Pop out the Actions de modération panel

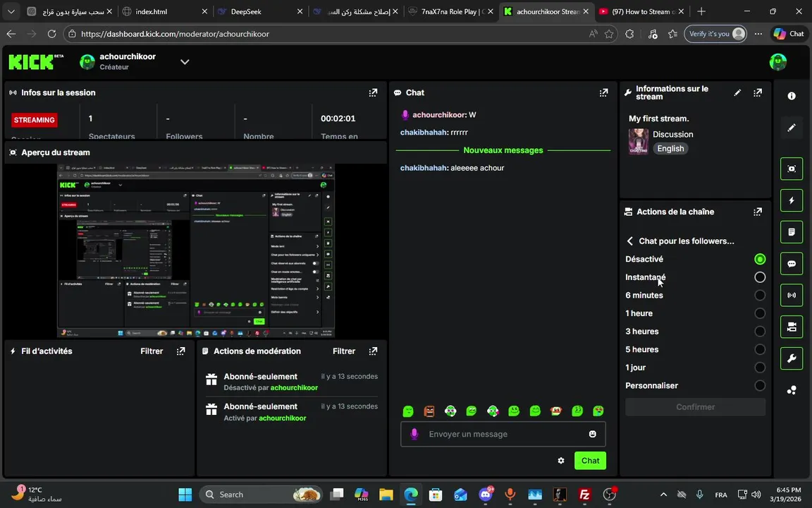point(373,351)
